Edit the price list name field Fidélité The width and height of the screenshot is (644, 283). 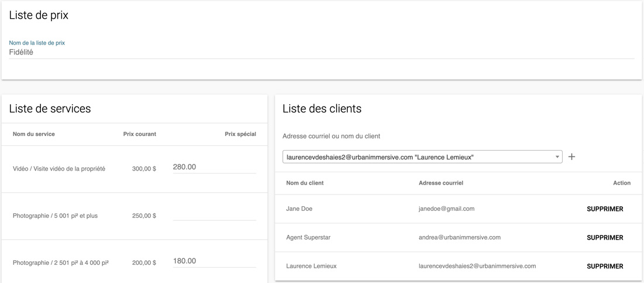point(321,53)
